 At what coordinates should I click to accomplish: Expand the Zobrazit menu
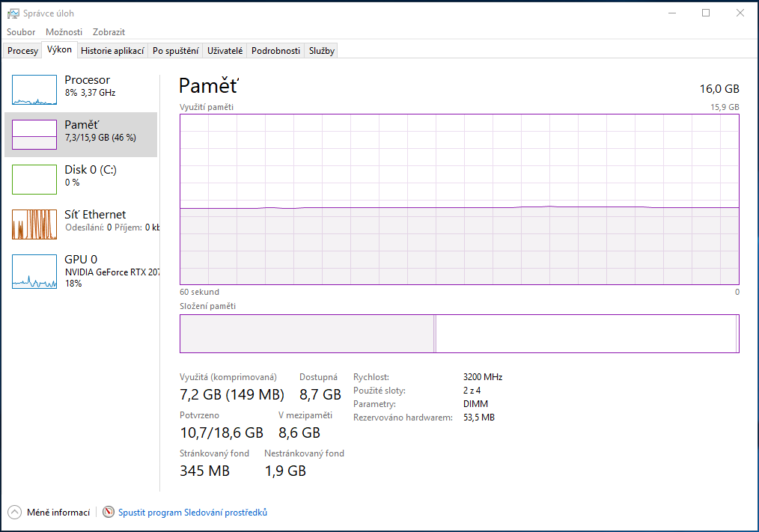tap(109, 32)
